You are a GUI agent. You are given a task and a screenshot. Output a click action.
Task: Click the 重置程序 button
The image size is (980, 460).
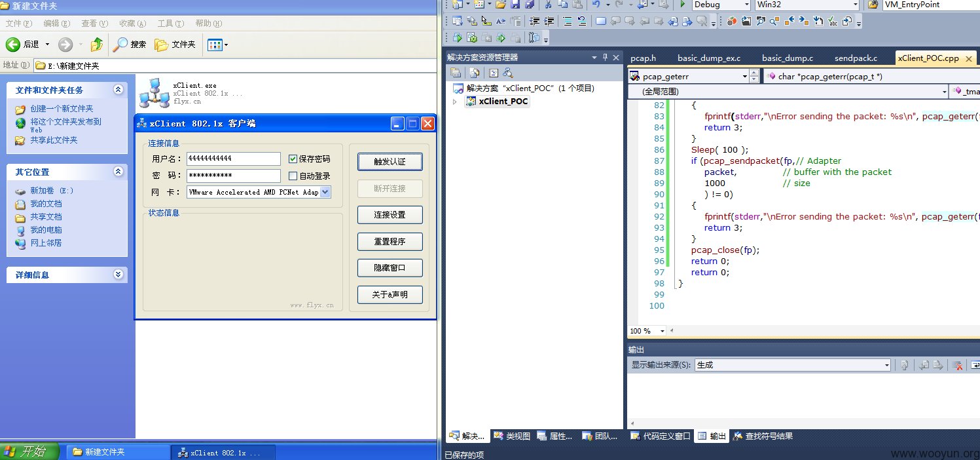[390, 242]
